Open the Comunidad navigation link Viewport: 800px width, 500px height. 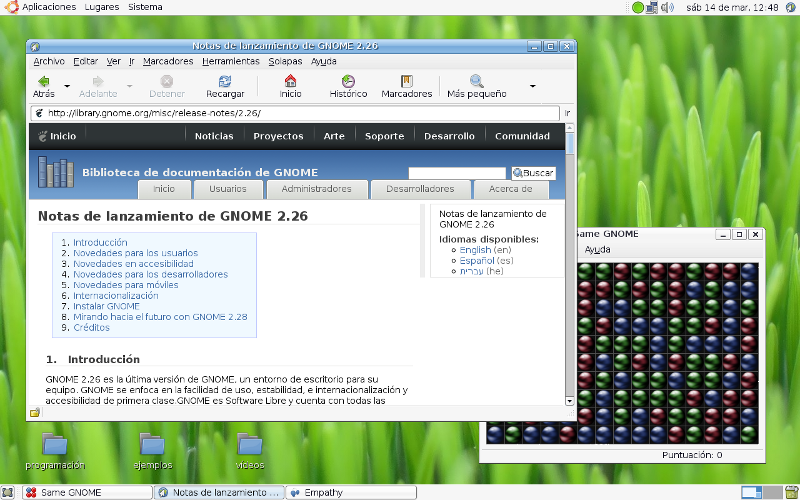522,136
